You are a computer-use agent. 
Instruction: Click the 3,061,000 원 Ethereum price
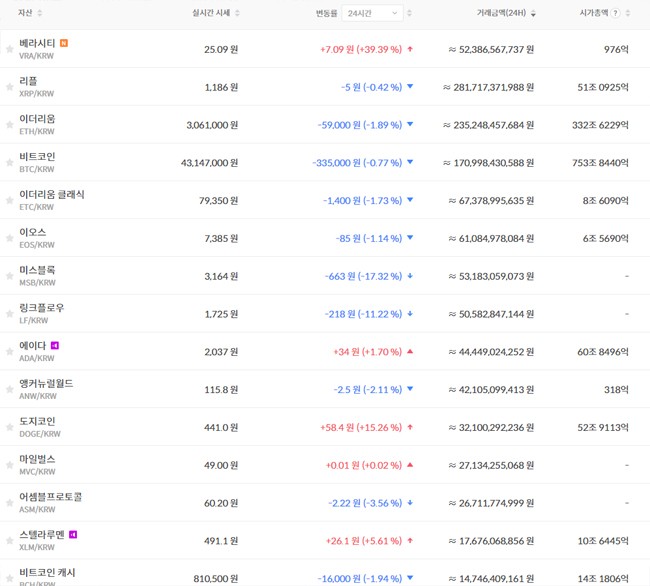[212, 125]
